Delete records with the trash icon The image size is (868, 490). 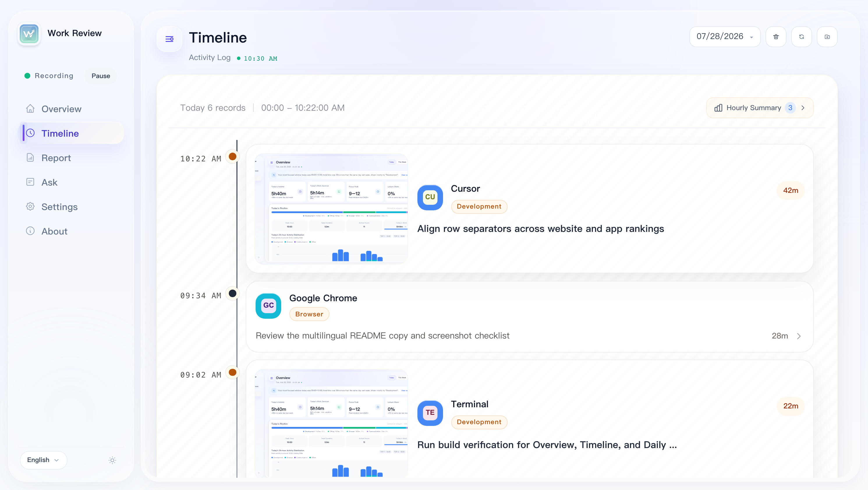(x=776, y=37)
